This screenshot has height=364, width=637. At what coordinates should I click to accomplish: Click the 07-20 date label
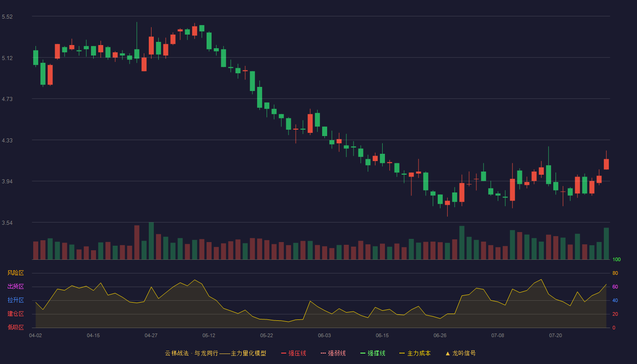[556, 335]
